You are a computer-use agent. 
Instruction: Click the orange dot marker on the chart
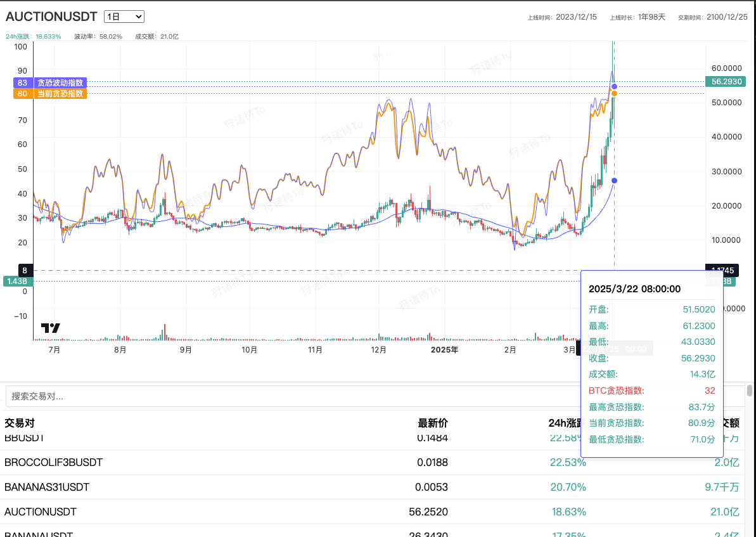pyautogui.click(x=614, y=94)
